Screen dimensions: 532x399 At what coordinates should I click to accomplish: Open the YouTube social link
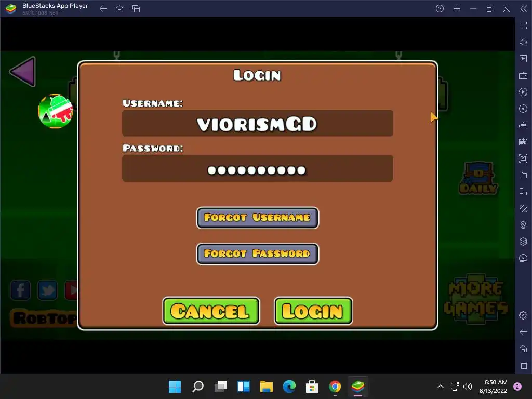(71, 290)
